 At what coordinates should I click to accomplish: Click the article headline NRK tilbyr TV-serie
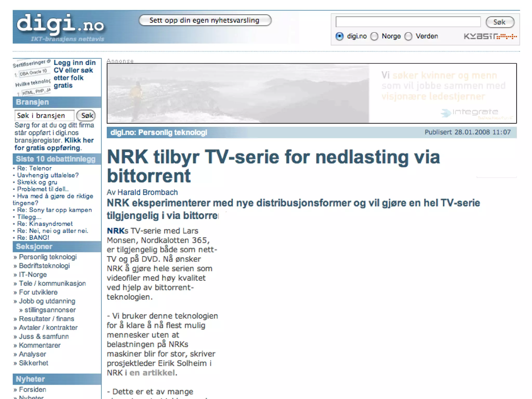(273, 167)
